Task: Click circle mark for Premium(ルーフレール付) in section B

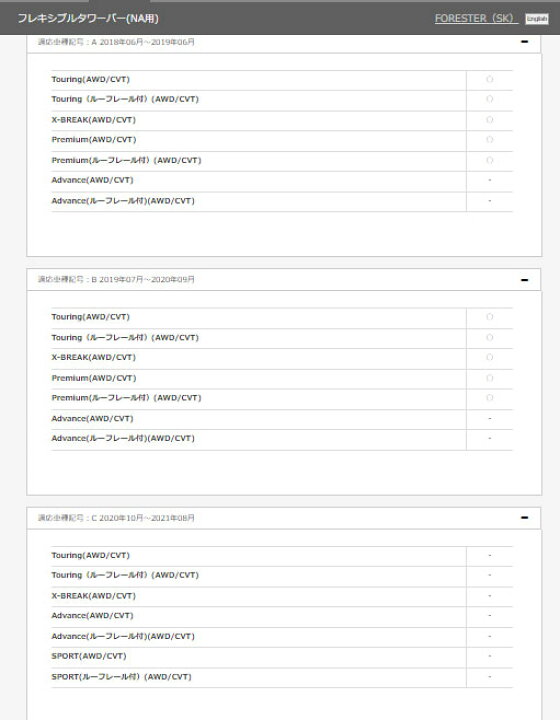Action: 489,398
